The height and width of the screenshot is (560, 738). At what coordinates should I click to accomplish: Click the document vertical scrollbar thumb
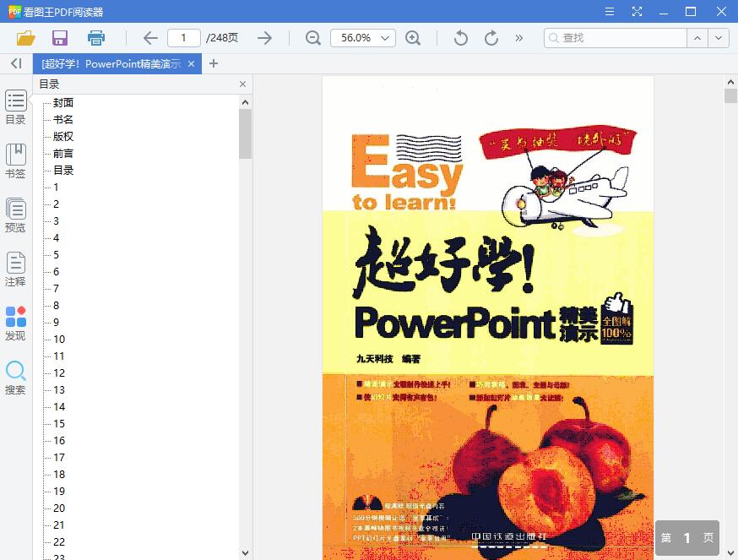click(730, 96)
